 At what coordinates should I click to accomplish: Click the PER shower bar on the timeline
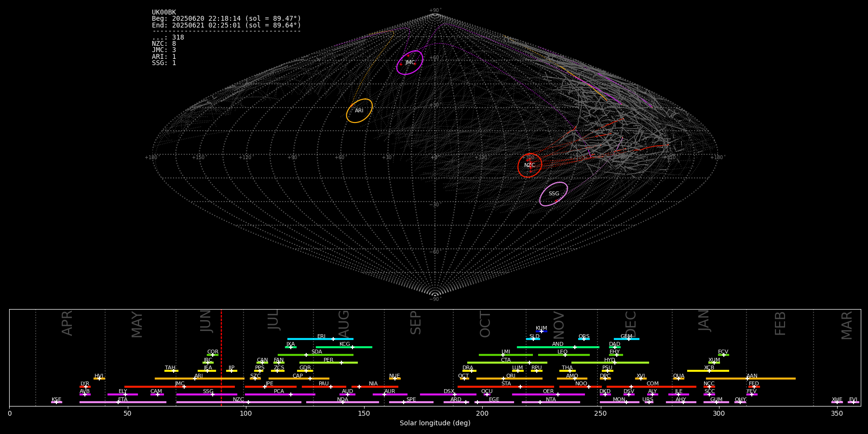pyautogui.click(x=328, y=363)
